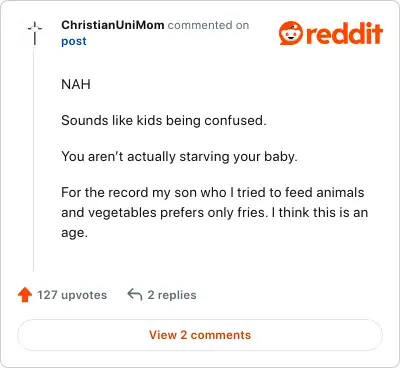Image resolution: width=400 pixels, height=368 pixels.
Task: Click the reddit wordmark text
Action: [x=344, y=33]
